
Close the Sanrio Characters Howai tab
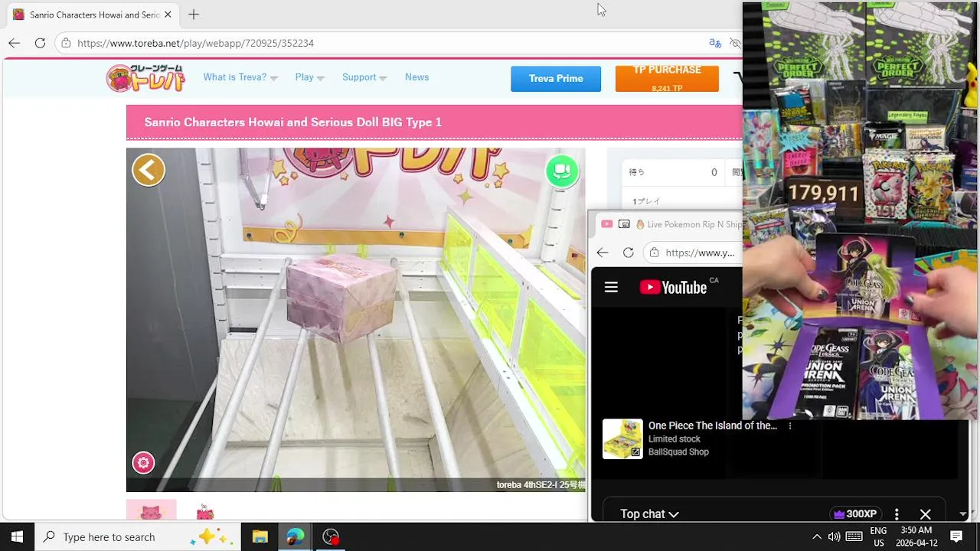[x=168, y=15]
